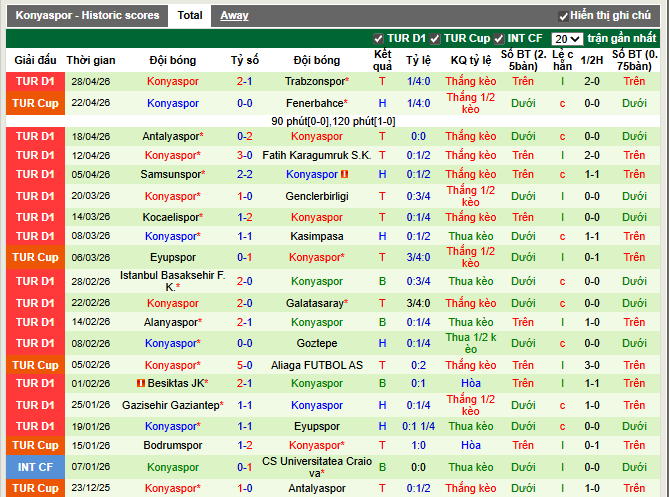Click Trabzonspor team name
Screen dimensions: 669x497
[314, 81]
